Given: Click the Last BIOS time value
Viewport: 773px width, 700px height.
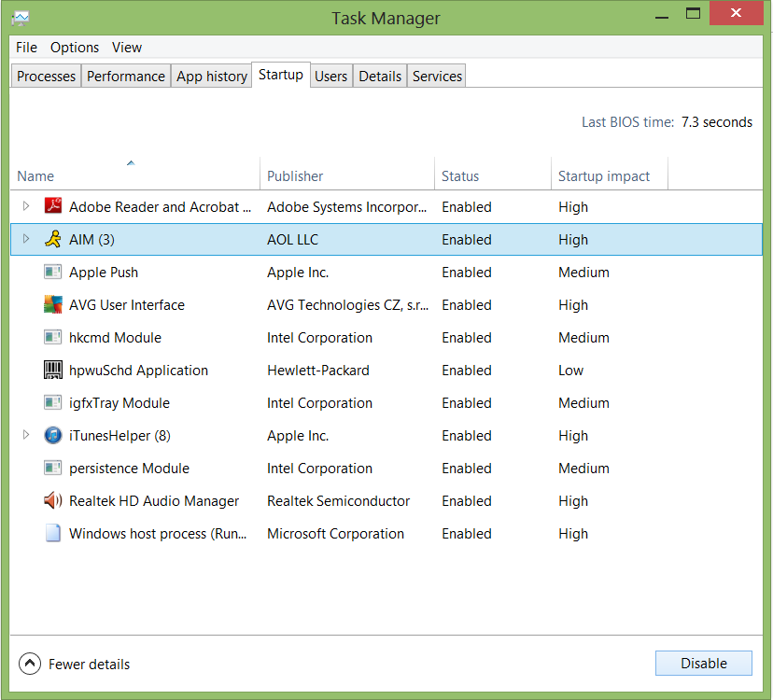Looking at the screenshot, I should click(x=717, y=121).
